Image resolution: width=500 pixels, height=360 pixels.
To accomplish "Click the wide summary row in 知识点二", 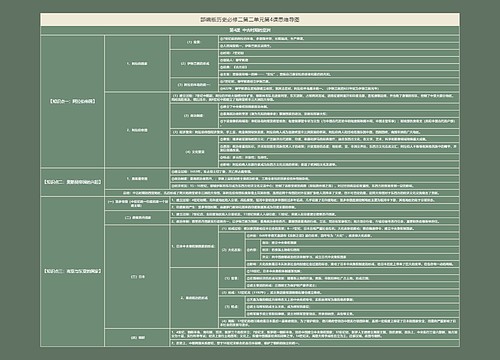I will 282,193.
